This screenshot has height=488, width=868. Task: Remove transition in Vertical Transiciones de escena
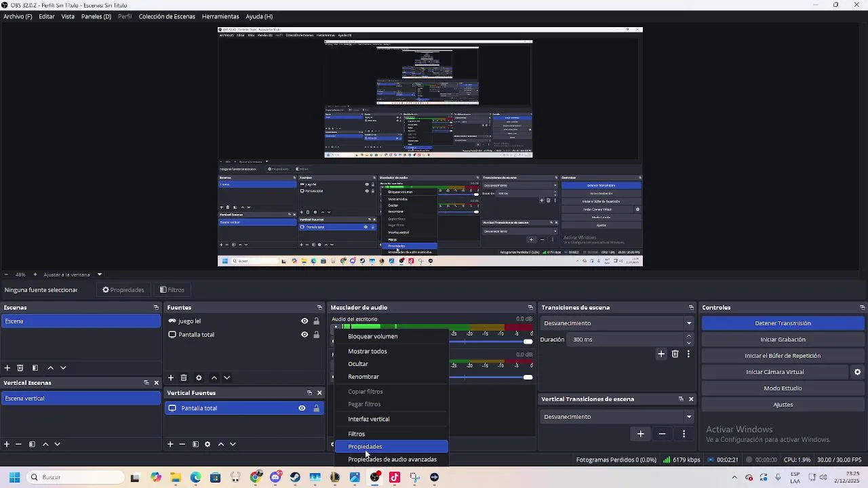[x=662, y=434]
